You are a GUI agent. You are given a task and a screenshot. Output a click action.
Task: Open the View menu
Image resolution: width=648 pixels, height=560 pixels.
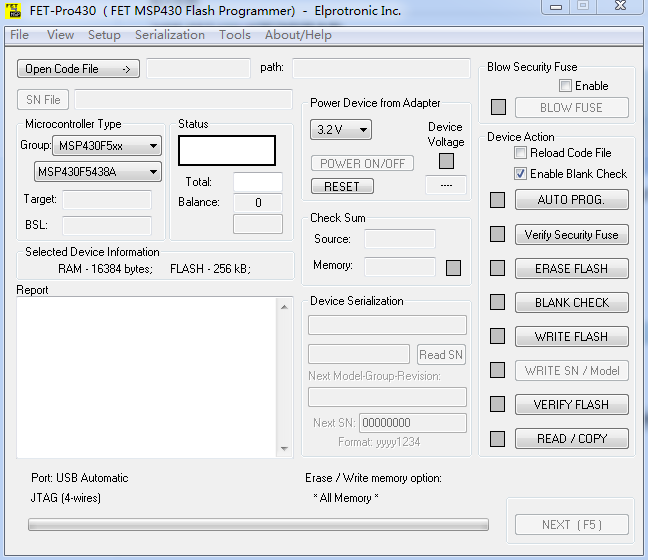[x=60, y=35]
